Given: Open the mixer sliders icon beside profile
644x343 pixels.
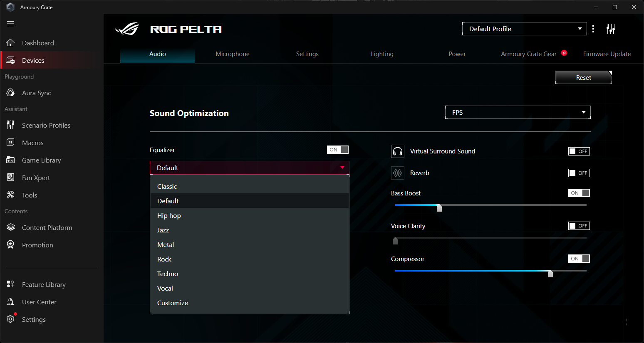Looking at the screenshot, I should click(x=610, y=29).
